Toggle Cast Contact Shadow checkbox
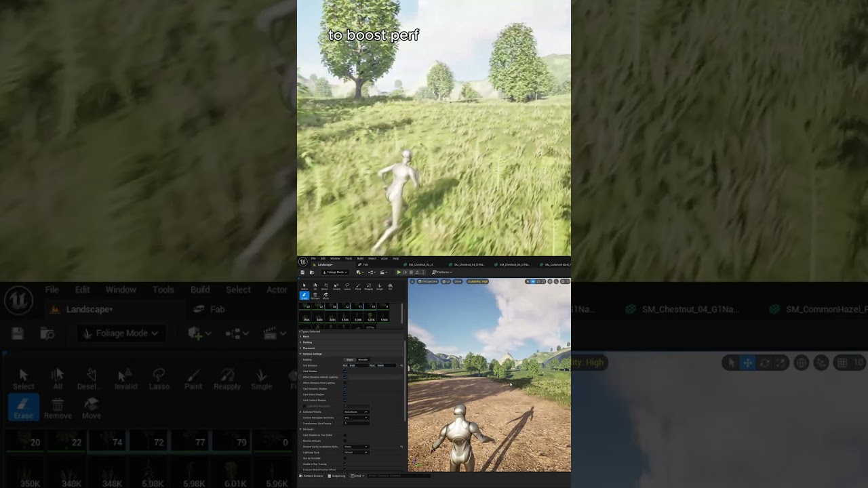Screen dimensions: 868x488 (345, 400)
